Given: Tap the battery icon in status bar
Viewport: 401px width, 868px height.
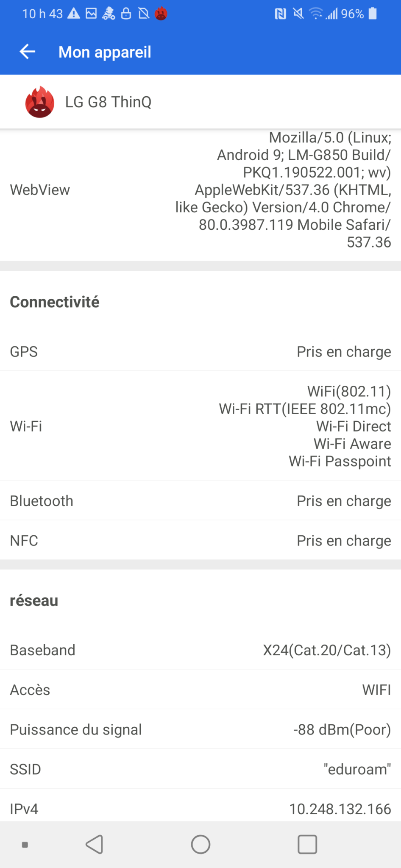Looking at the screenshot, I should (x=373, y=14).
